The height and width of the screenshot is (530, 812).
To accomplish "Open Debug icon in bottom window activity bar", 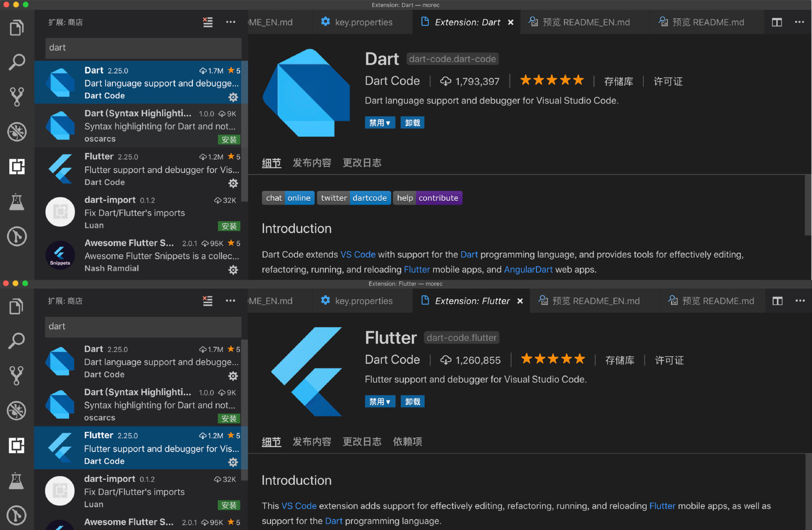I will point(17,410).
